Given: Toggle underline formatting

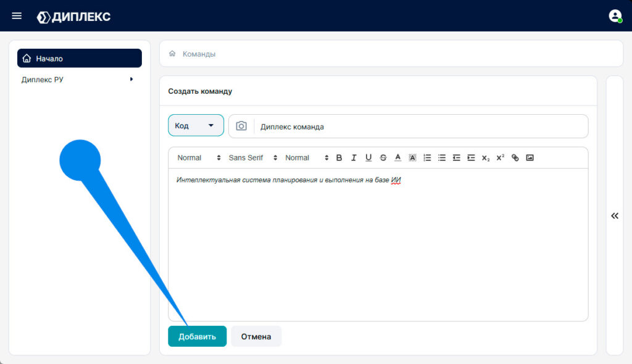Looking at the screenshot, I should [x=368, y=157].
